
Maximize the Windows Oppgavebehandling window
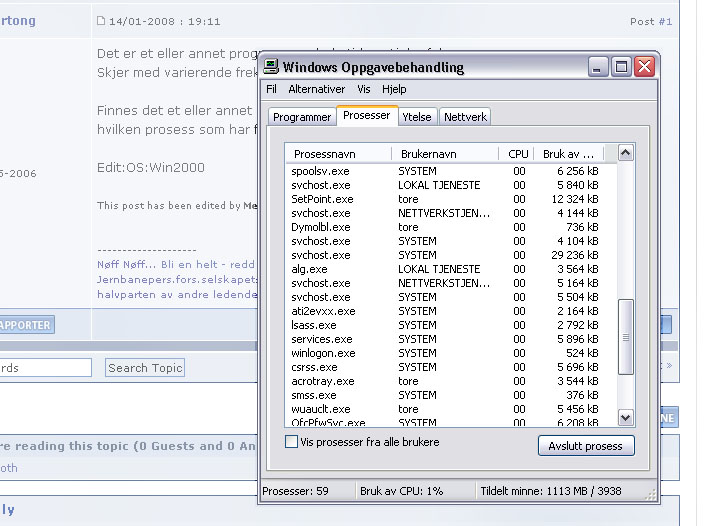(622, 67)
